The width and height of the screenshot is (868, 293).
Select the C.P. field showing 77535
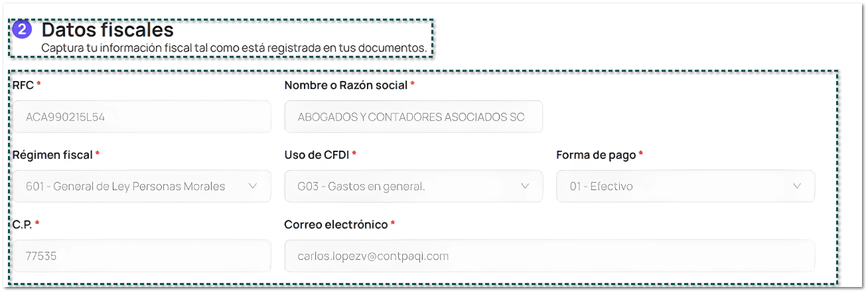(x=141, y=256)
